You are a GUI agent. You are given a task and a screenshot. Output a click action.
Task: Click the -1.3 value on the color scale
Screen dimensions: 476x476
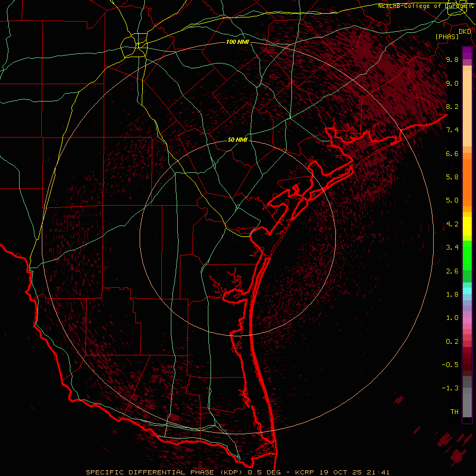click(450, 388)
